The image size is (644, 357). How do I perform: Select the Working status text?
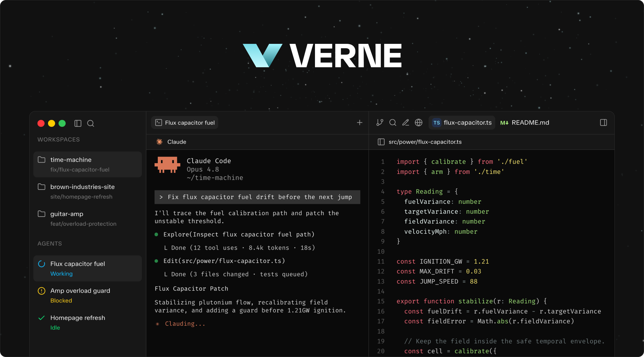(x=61, y=274)
